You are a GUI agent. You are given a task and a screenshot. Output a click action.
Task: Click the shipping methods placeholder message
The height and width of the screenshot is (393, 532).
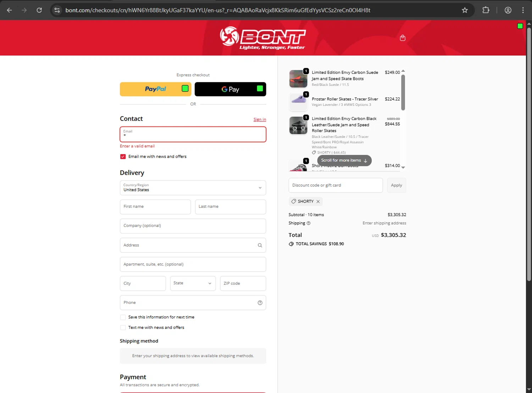[193, 356]
